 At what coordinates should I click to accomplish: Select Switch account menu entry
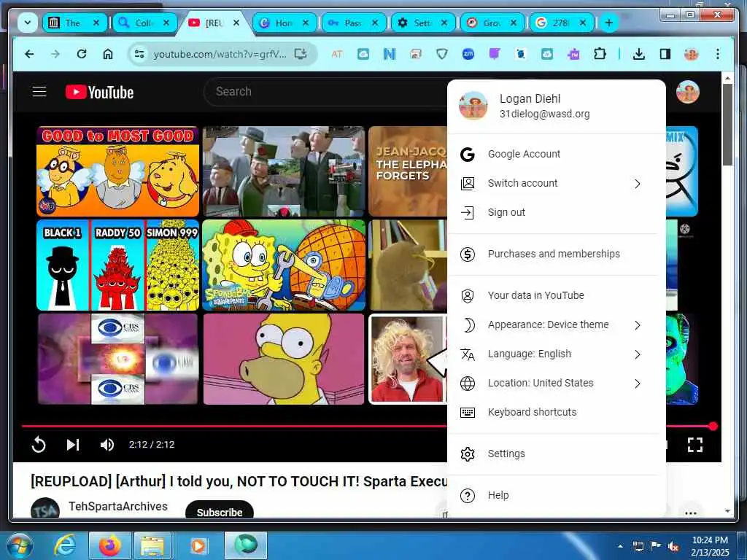point(557,183)
